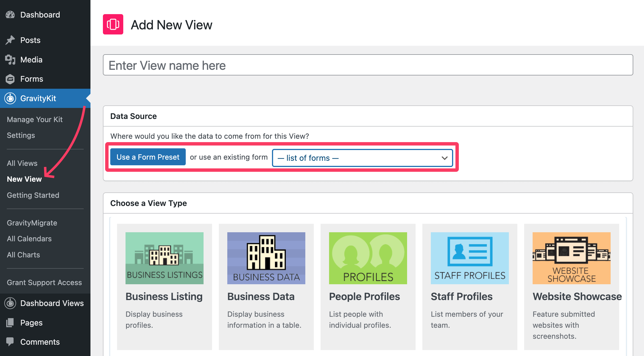Click the Website Showcase title
The height and width of the screenshot is (356, 644).
click(577, 296)
